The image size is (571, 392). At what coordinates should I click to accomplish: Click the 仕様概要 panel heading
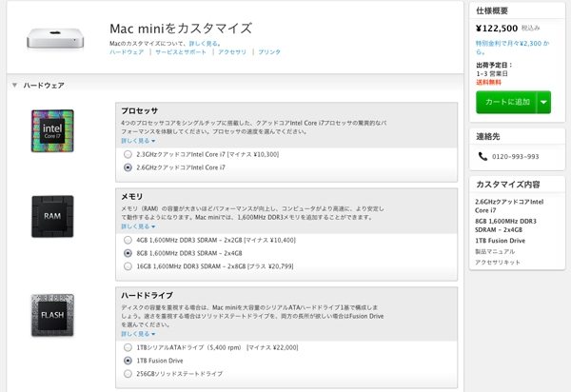(x=492, y=10)
